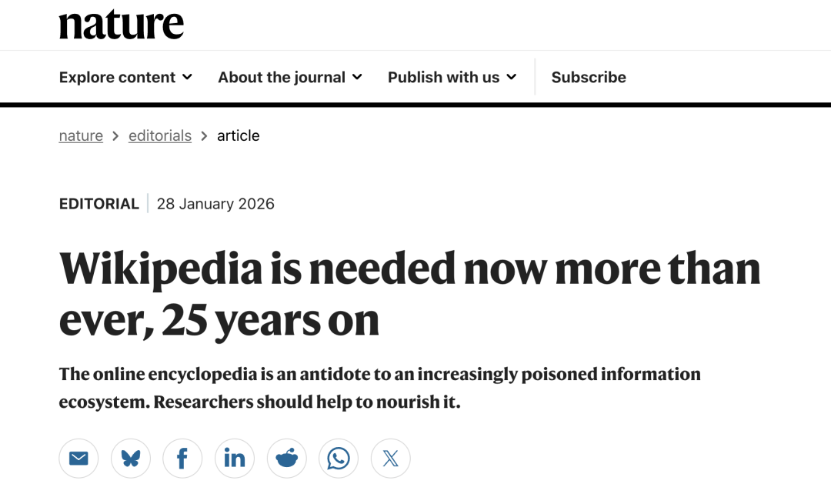Share the editorial on LinkedIn
The width and height of the screenshot is (831, 504).
click(235, 458)
